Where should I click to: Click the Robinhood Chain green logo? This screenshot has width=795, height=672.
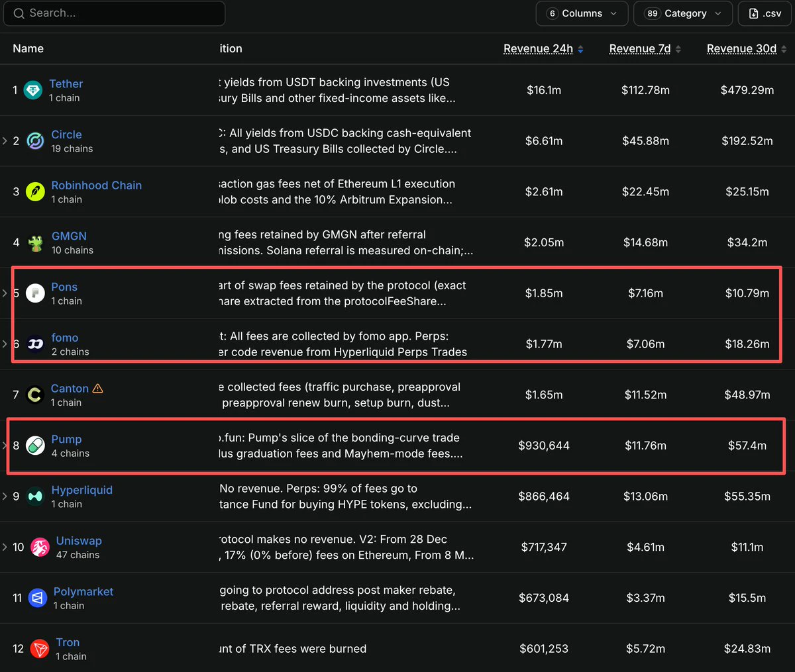tap(35, 191)
